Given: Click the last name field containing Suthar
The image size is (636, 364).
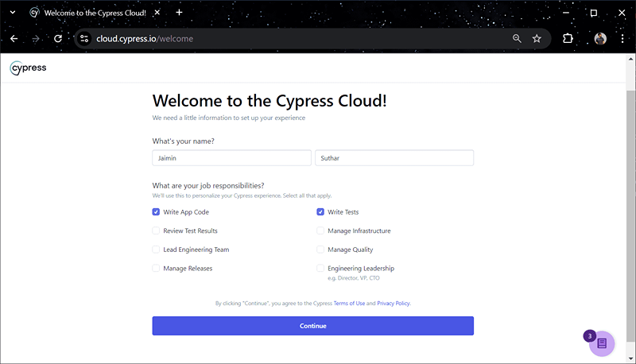Looking at the screenshot, I should 394,157.
